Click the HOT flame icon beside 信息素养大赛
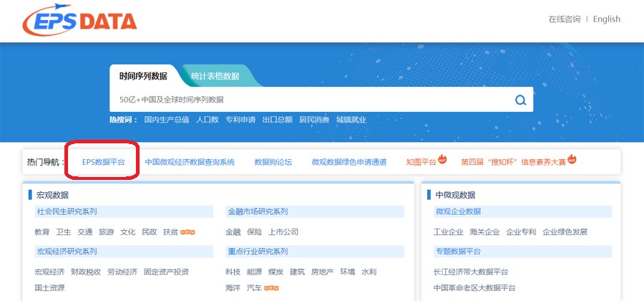Image resolution: width=644 pixels, height=301 pixels. pyautogui.click(x=572, y=158)
